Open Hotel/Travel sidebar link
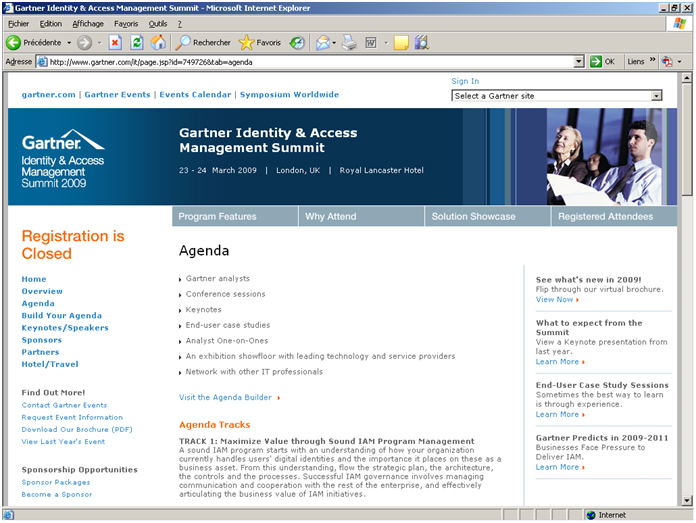Viewport: 696px width, 523px height. point(50,364)
